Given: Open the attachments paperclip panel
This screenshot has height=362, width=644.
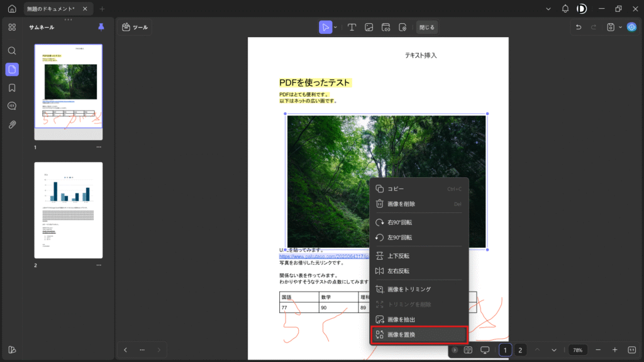Looking at the screenshot, I should pos(12,124).
